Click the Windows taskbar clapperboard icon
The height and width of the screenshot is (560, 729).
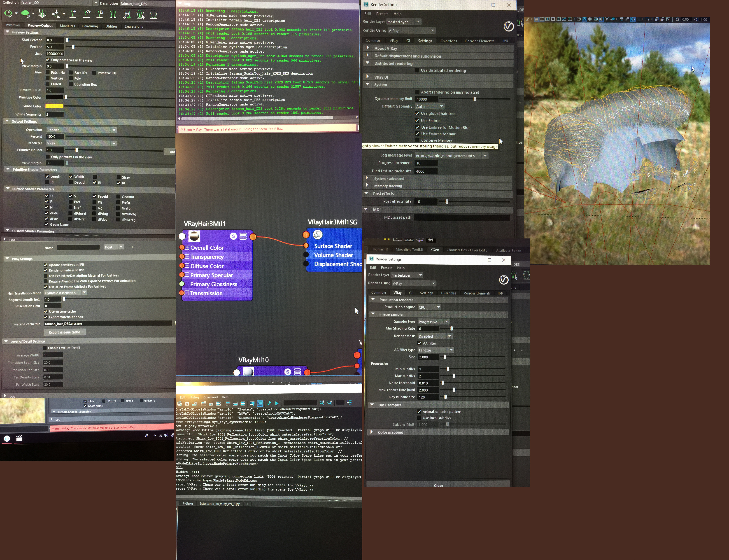pyautogui.click(x=19, y=439)
